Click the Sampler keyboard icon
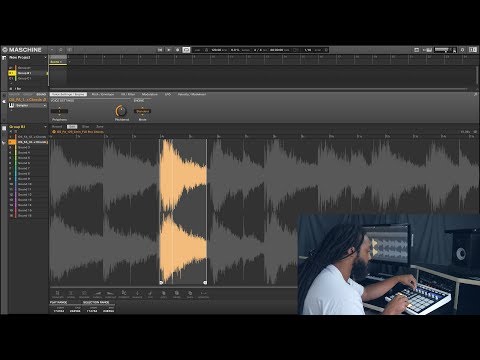This screenshot has height=360, width=480. 11,105
